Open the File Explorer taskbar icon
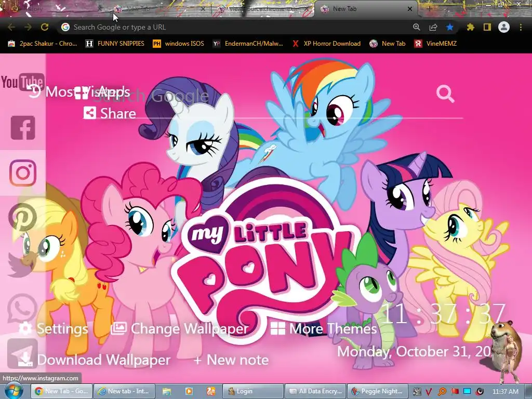Image resolution: width=532 pixels, height=399 pixels. pos(167,391)
